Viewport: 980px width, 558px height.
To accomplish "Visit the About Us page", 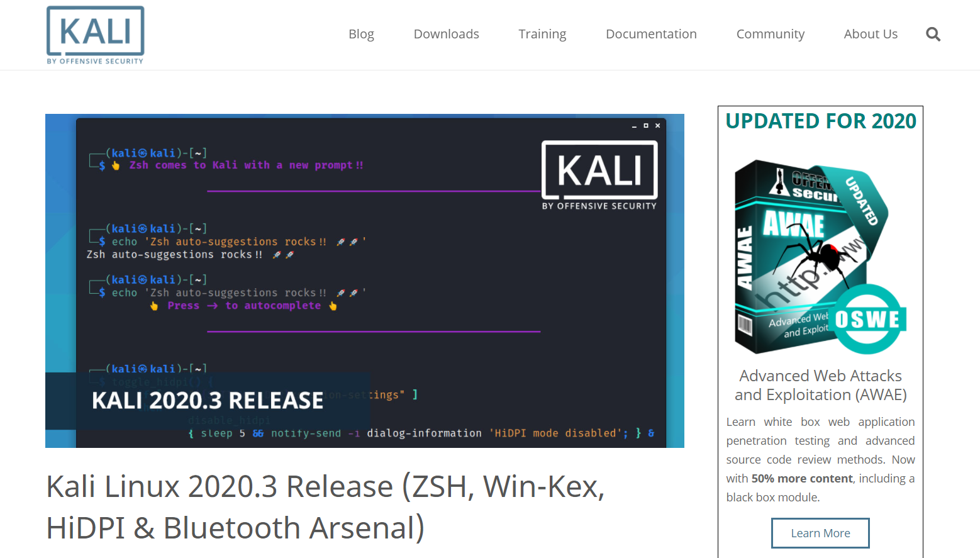I will click(x=871, y=34).
